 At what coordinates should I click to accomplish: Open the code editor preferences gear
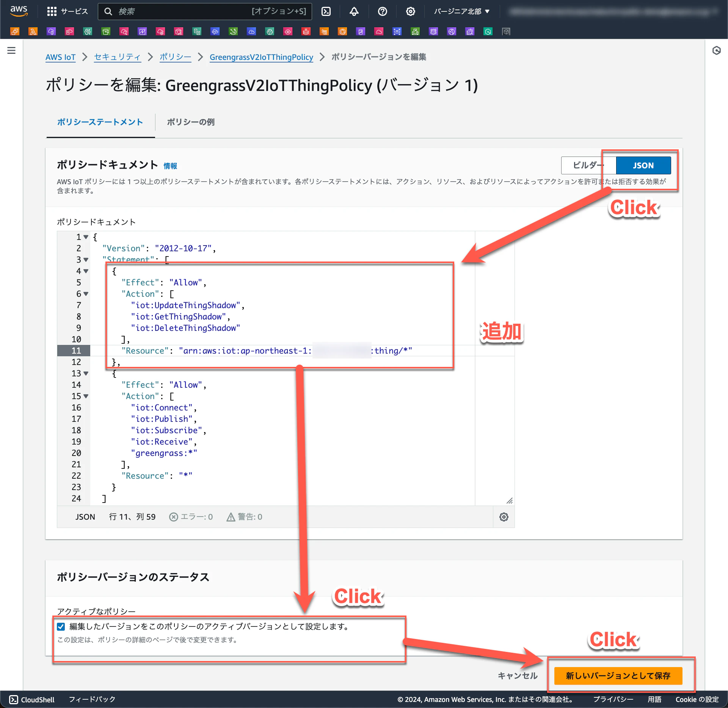[x=504, y=517]
